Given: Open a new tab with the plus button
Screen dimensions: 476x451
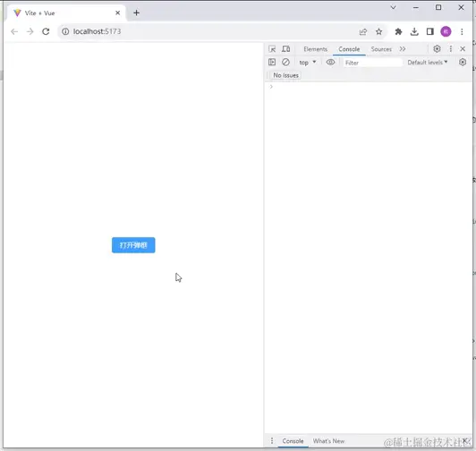Looking at the screenshot, I should (137, 13).
